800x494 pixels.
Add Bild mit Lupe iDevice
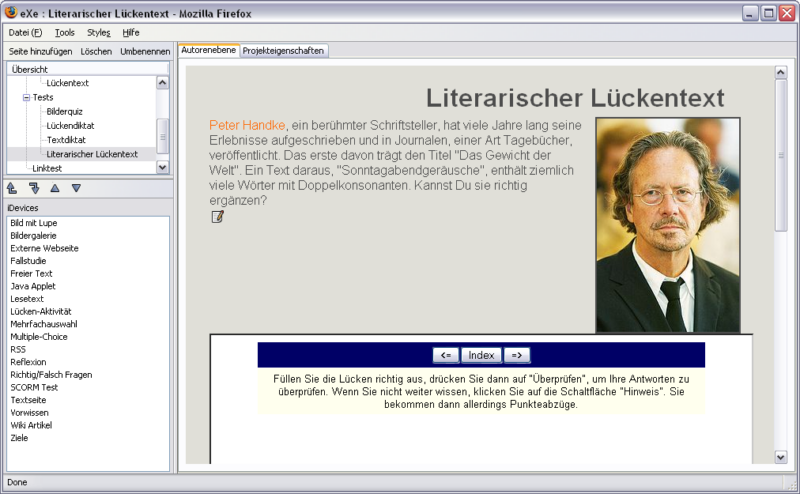tap(34, 223)
